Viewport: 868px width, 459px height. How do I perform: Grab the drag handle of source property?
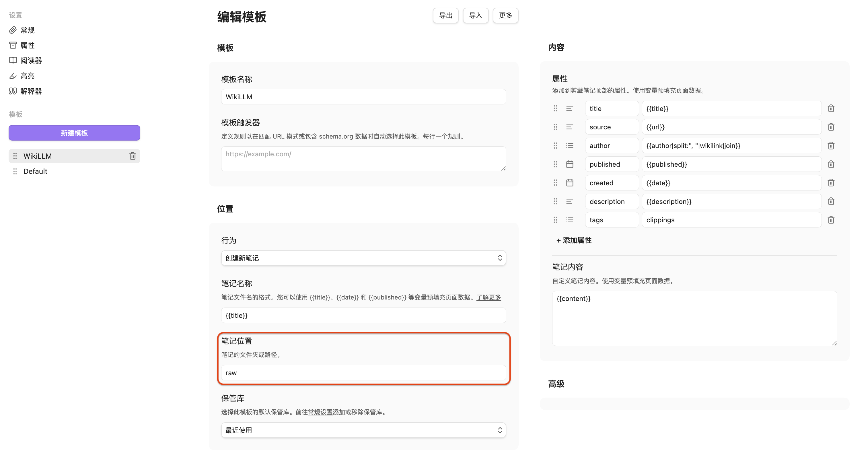(x=555, y=127)
